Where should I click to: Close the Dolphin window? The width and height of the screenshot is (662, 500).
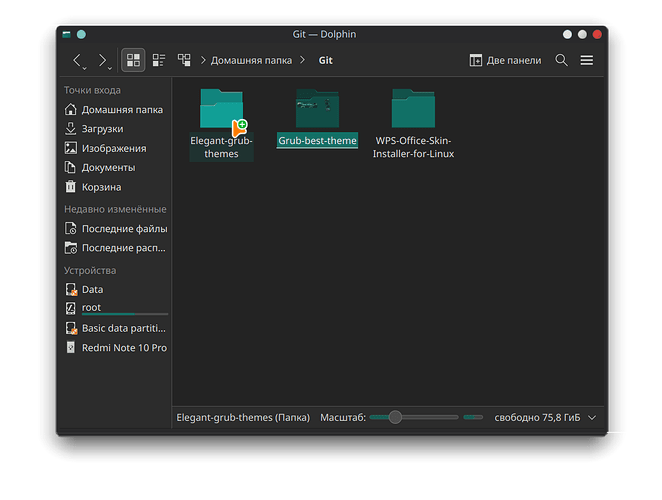597,34
